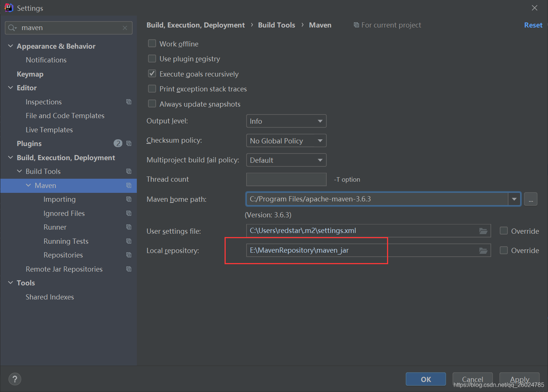548x392 pixels.
Task: Open Maven home path dropdown arrow
Action: pos(514,199)
